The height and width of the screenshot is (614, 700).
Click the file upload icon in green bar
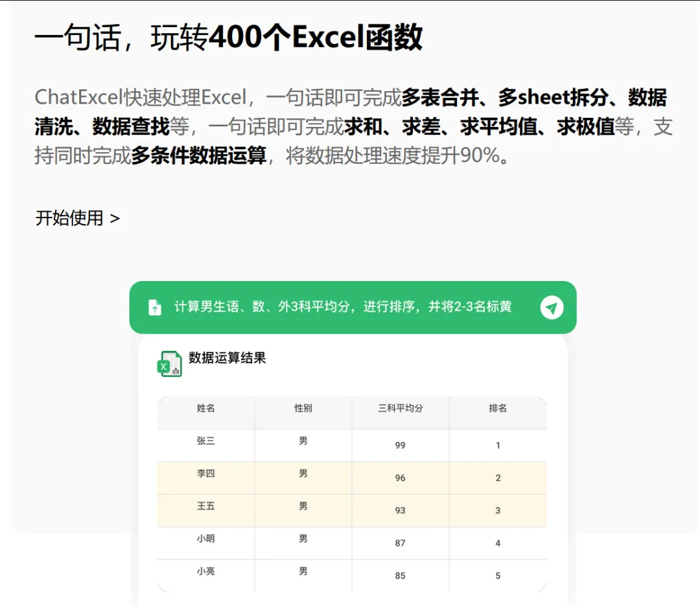coord(155,308)
